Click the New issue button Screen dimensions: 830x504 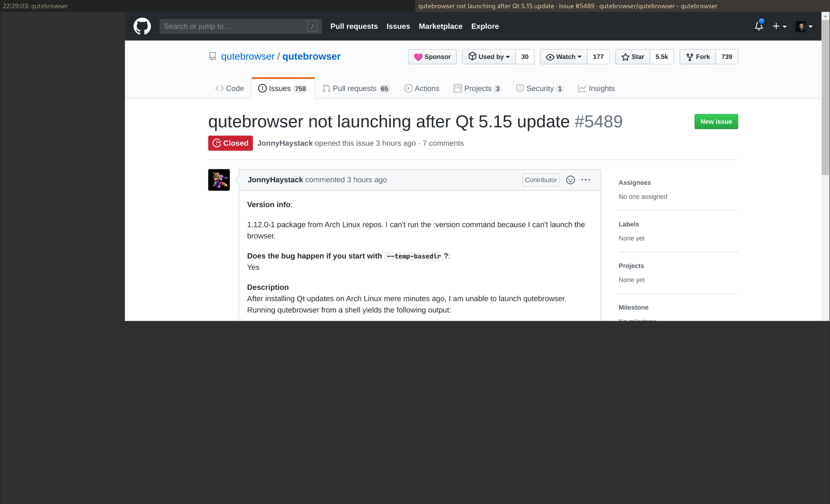[716, 121]
